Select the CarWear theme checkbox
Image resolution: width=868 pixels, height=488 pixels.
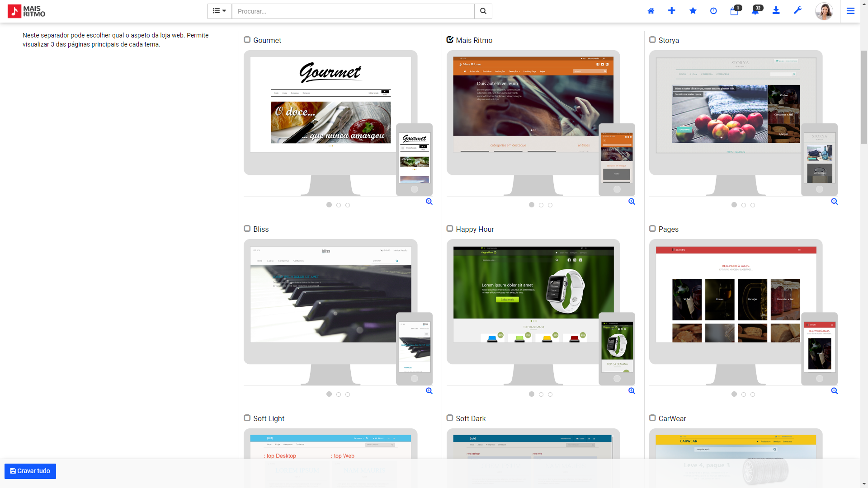(x=652, y=418)
